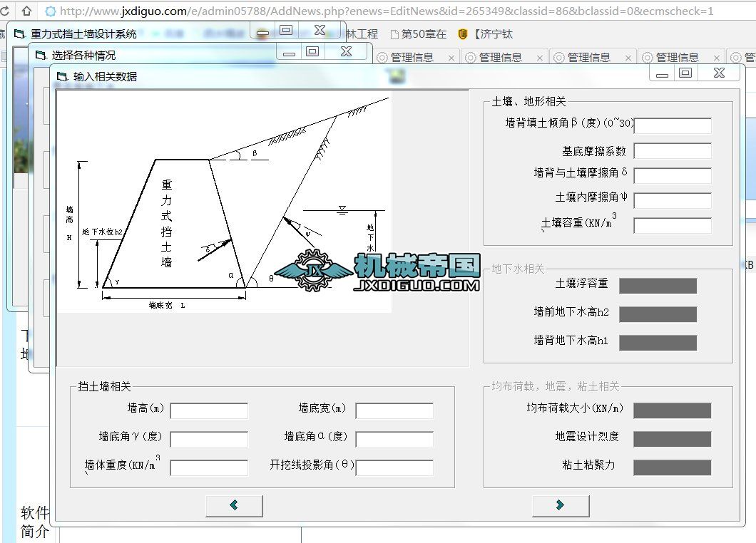Click the 输入相关数据 window title icon

coord(63,77)
